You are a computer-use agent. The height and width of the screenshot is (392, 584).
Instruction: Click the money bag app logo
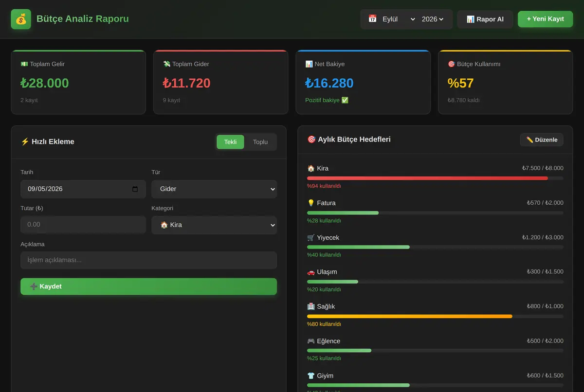click(21, 19)
